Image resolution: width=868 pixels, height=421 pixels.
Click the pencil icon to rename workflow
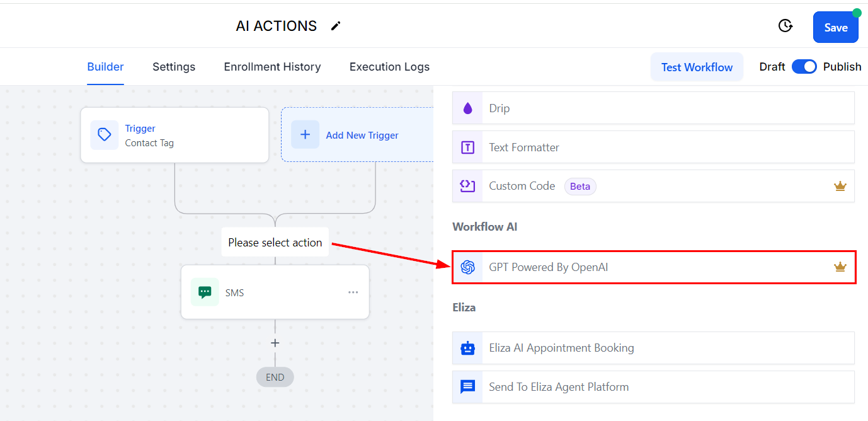[336, 26]
